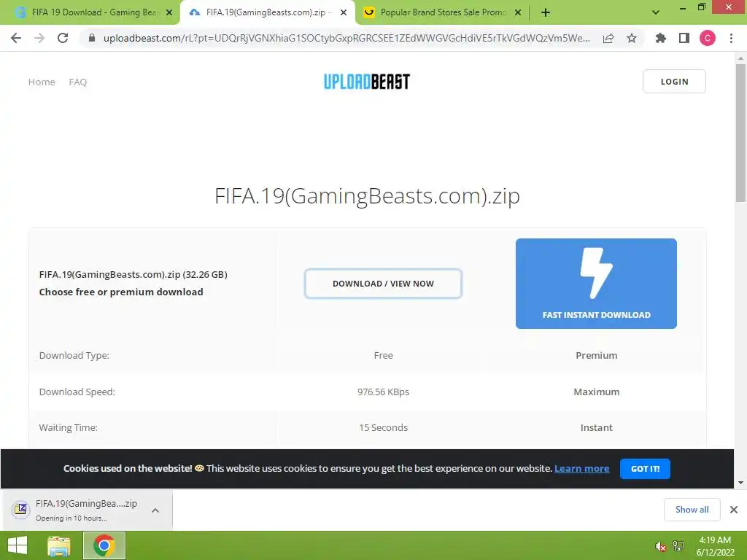This screenshot has width=747, height=560.
Task: Click the muted volume tray icon
Action: coord(660,546)
